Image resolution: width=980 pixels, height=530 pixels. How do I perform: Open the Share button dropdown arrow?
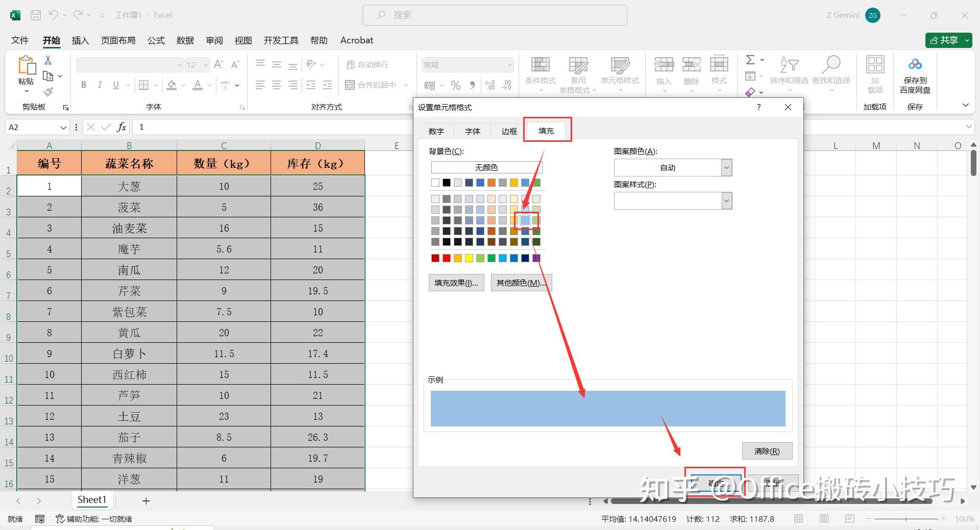(x=967, y=40)
